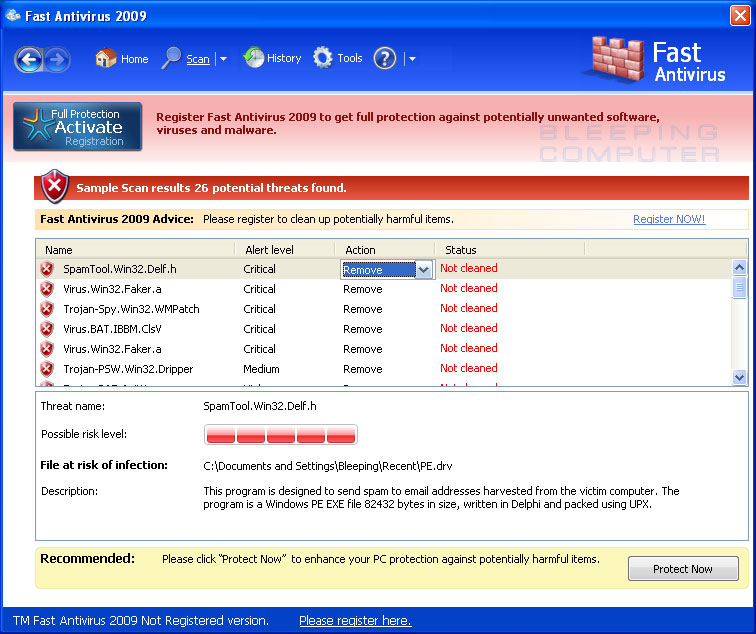Click the Please register here link
756x634 pixels.
click(x=355, y=620)
